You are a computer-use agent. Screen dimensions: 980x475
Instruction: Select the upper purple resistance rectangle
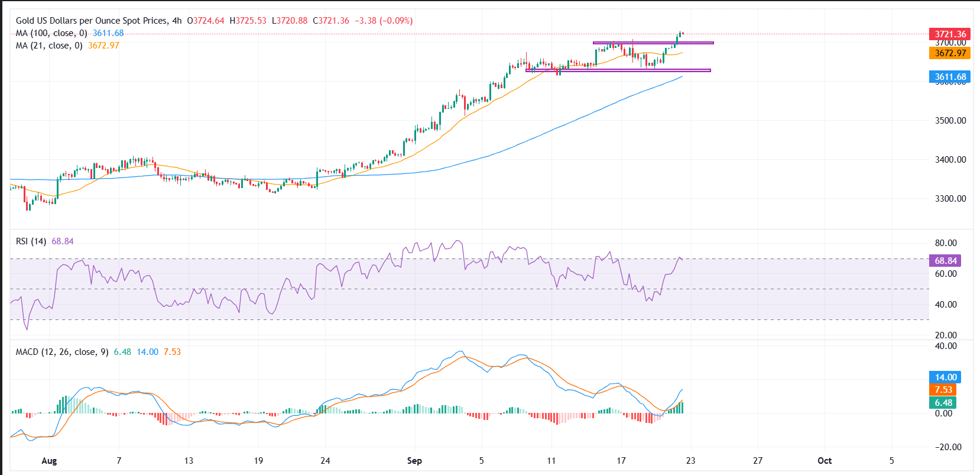pyautogui.click(x=653, y=43)
